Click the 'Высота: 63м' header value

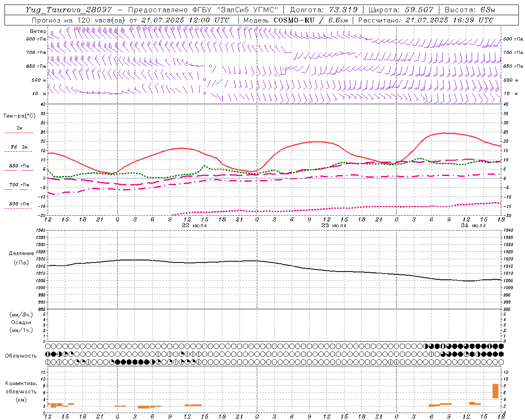tap(470, 10)
